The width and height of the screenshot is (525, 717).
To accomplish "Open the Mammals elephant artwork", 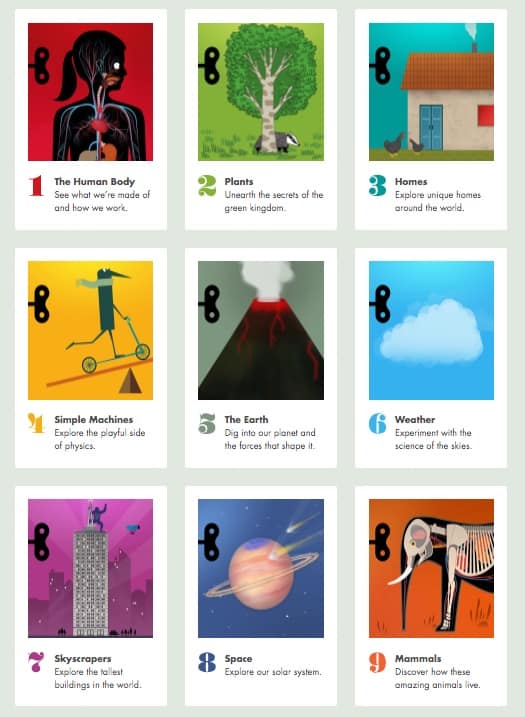I will click(431, 568).
